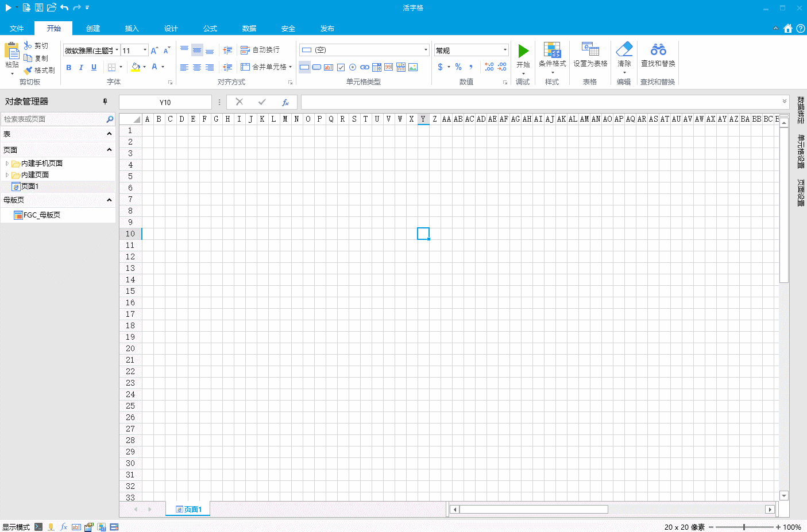Click the zoom slider at status bar

pos(744,527)
